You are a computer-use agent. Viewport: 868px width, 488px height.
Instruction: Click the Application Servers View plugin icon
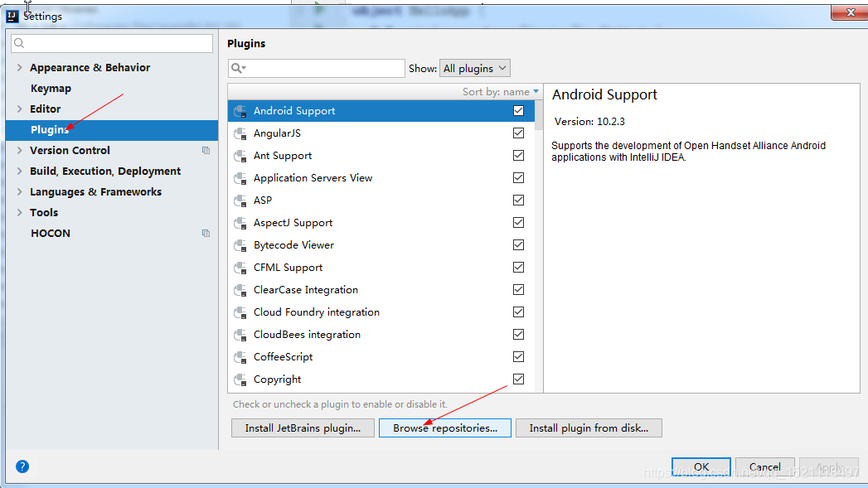pyautogui.click(x=240, y=178)
